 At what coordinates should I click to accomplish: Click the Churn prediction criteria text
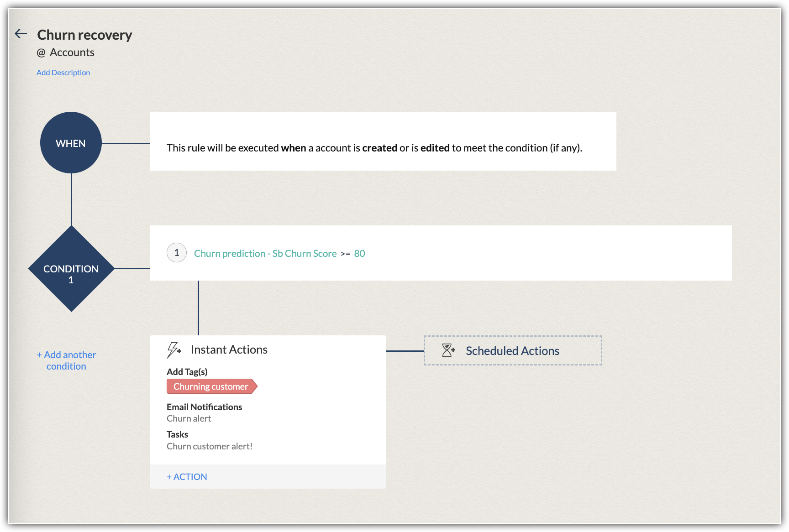265,254
